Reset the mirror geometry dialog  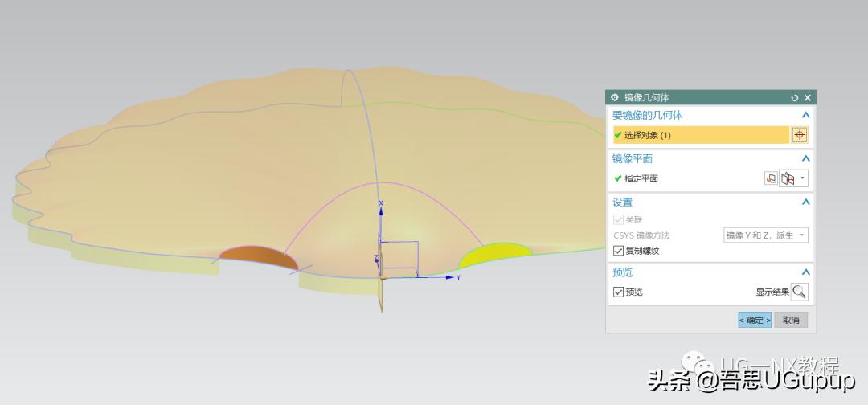pyautogui.click(x=794, y=98)
